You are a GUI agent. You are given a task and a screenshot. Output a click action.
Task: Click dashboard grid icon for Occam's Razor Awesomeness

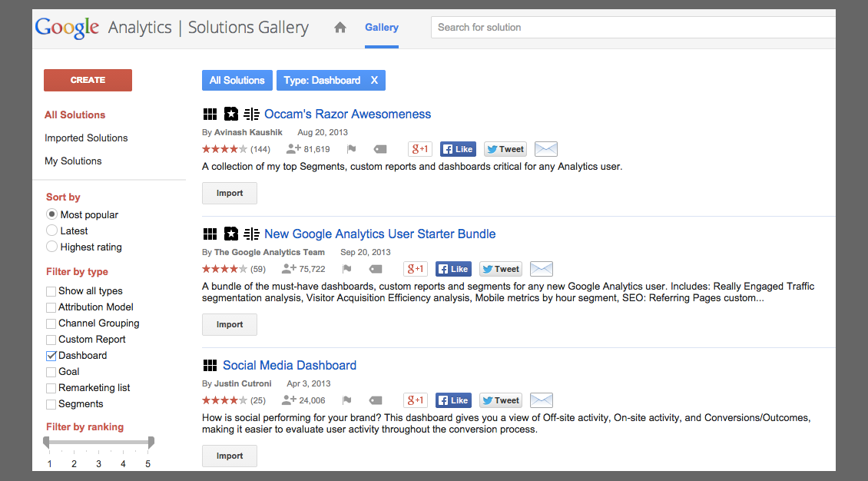(210, 114)
